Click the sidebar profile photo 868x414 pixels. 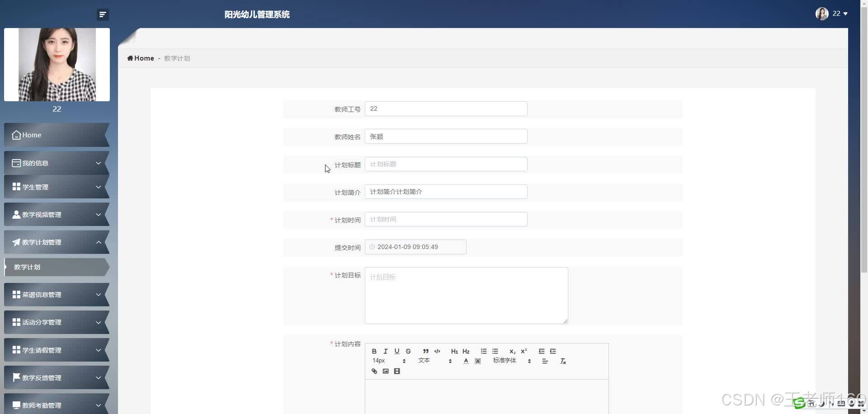coord(57,65)
